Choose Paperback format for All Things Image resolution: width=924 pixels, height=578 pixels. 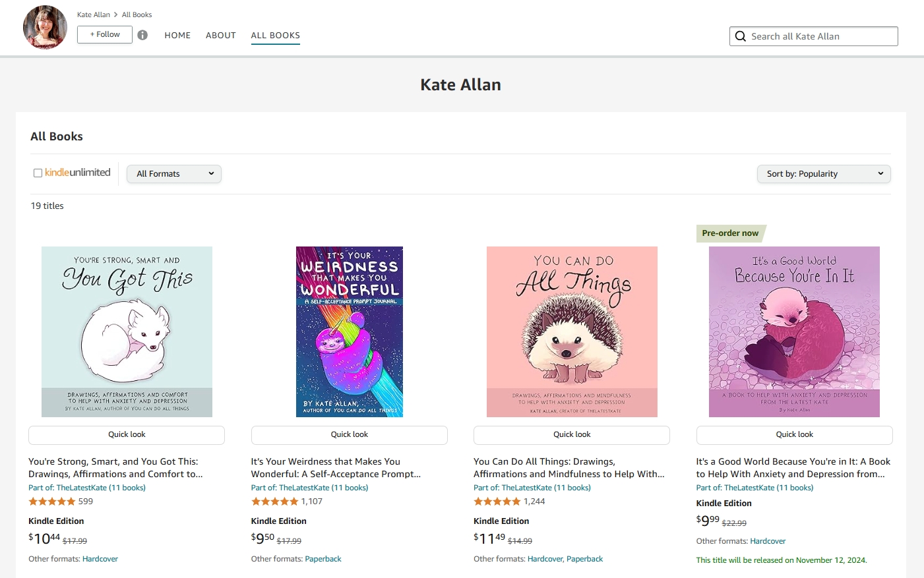(x=585, y=559)
